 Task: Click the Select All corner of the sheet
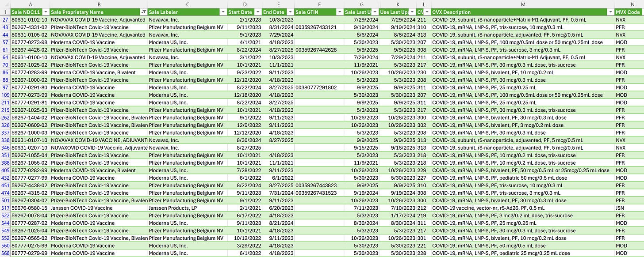tap(5, 4)
